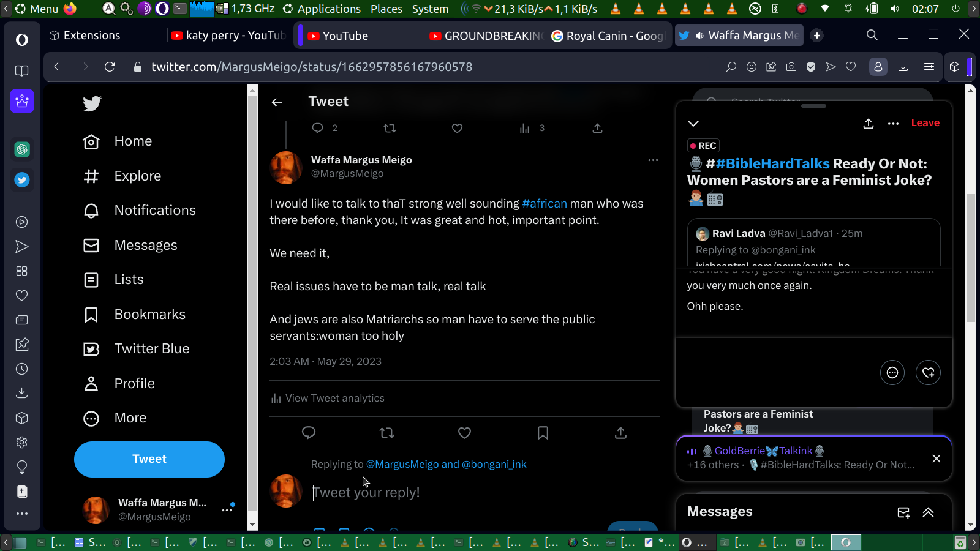This screenshot has height=551, width=980.
Task: Switch to the katy perry - YouTube tab
Action: pos(229,36)
